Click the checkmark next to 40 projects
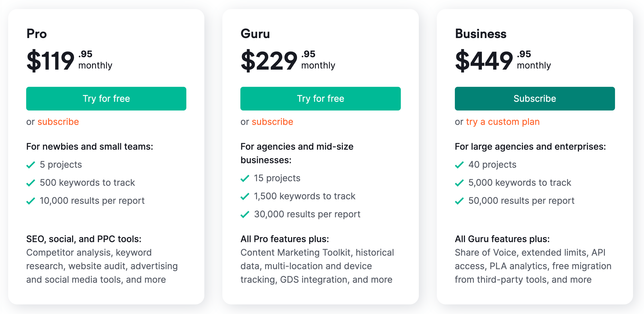 tap(459, 165)
